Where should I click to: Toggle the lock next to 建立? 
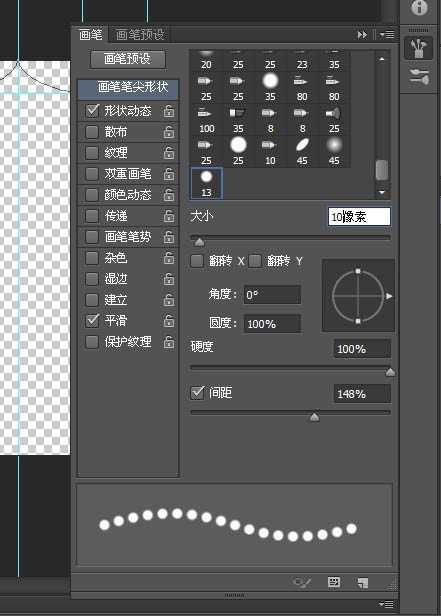tap(169, 300)
